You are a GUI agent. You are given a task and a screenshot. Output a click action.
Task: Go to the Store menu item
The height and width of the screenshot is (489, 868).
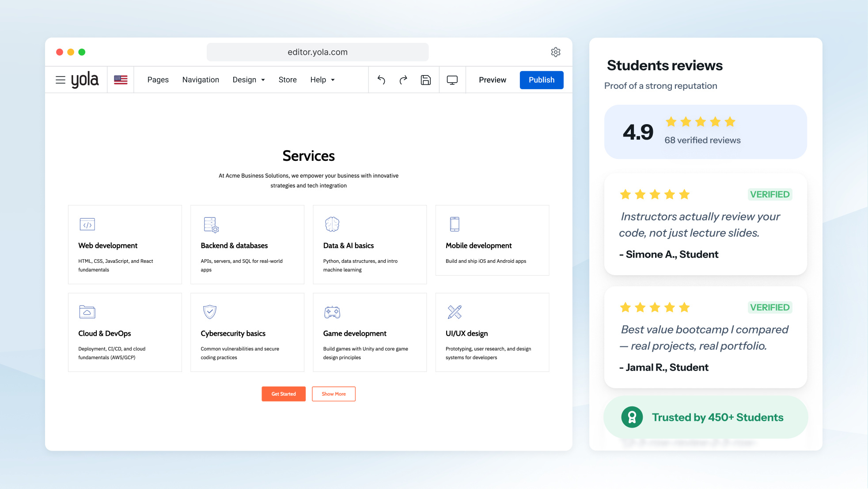[288, 80]
